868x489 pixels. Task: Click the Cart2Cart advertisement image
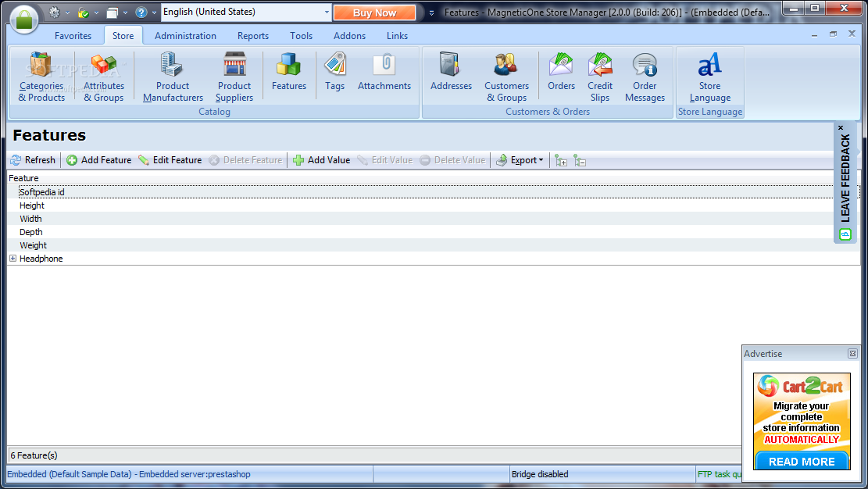pos(801,421)
